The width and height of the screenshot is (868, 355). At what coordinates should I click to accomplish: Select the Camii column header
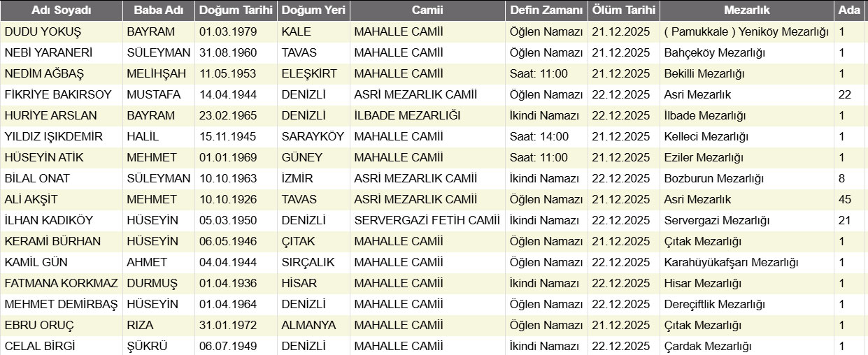[427, 10]
